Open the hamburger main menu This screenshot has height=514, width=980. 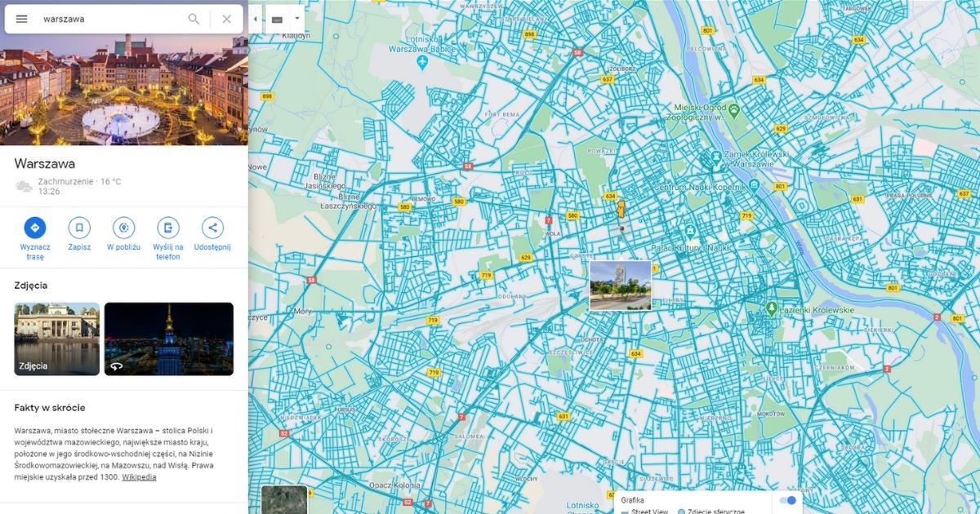click(22, 19)
